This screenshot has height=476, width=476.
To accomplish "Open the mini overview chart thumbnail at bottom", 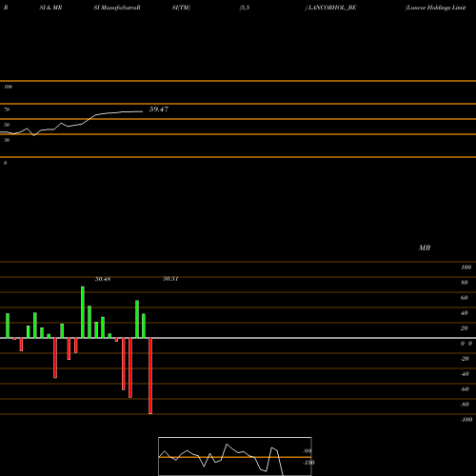I will point(235,456).
